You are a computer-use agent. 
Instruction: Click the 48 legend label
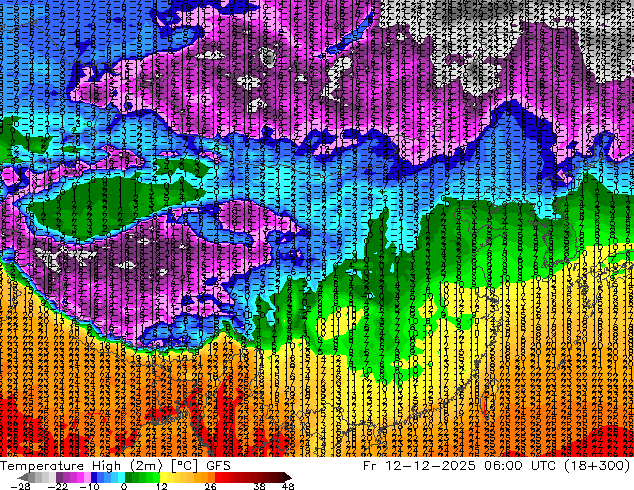pyautogui.click(x=288, y=486)
